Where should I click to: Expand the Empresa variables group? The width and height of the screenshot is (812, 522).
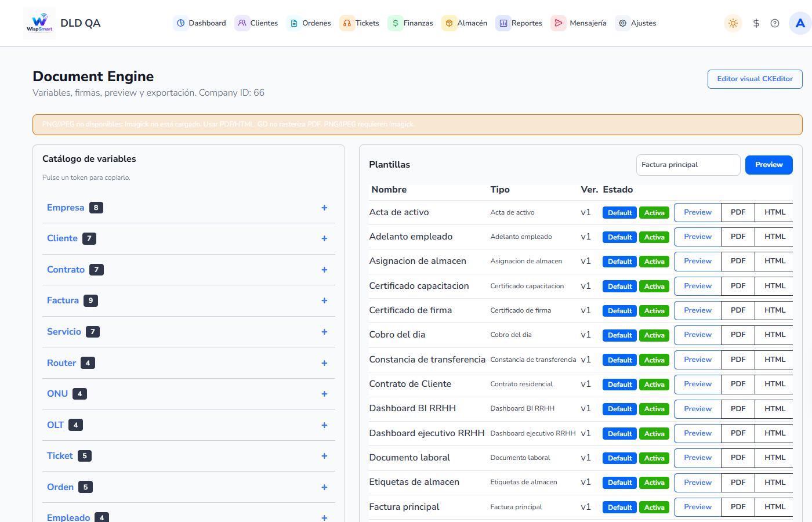(x=188, y=208)
